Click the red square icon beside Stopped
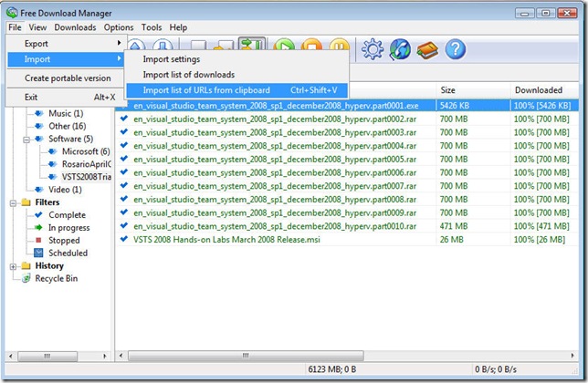The height and width of the screenshot is (383, 588). pyautogui.click(x=38, y=240)
